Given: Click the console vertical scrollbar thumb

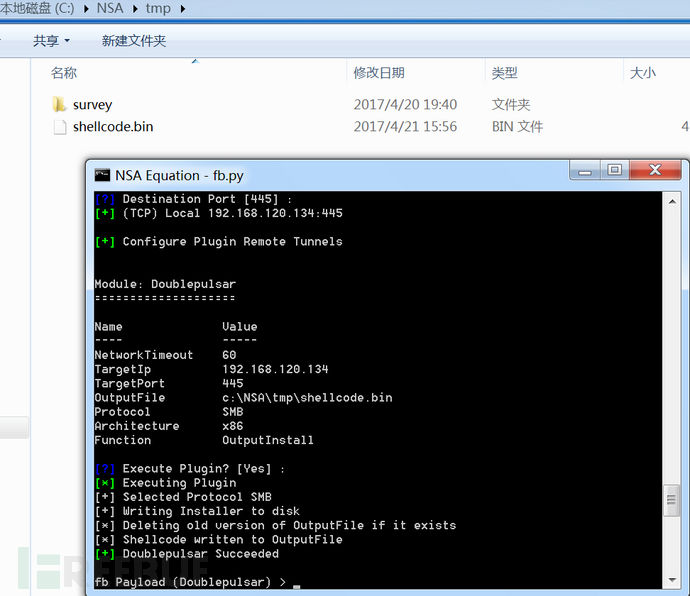Looking at the screenshot, I should [x=672, y=500].
